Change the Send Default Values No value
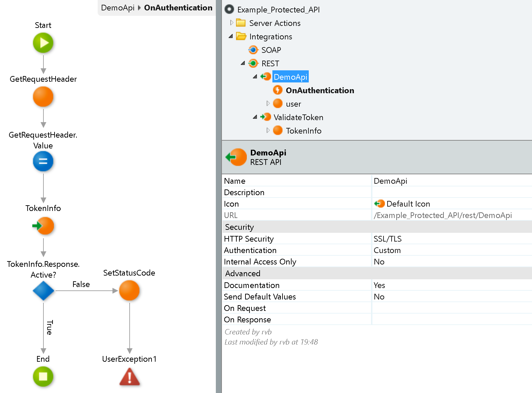Viewport: 532px width, 393px height. 452,296
